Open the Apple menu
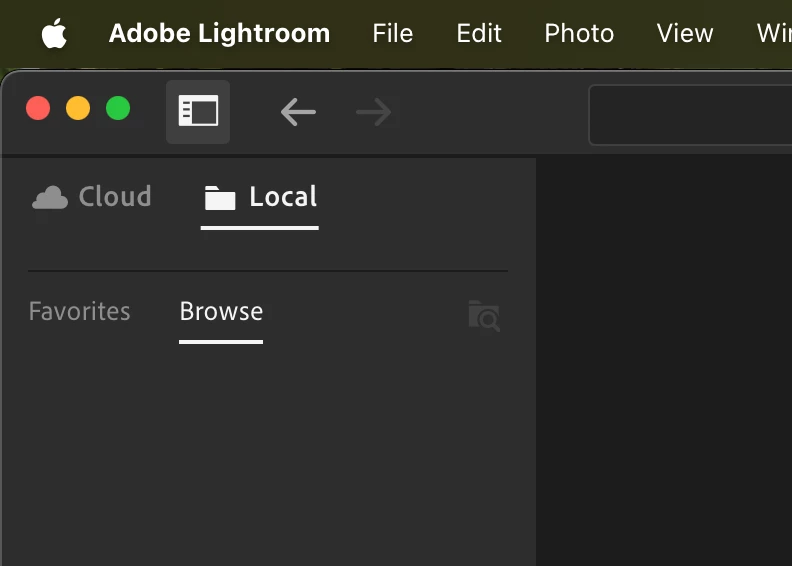The image size is (792, 566). coord(54,33)
